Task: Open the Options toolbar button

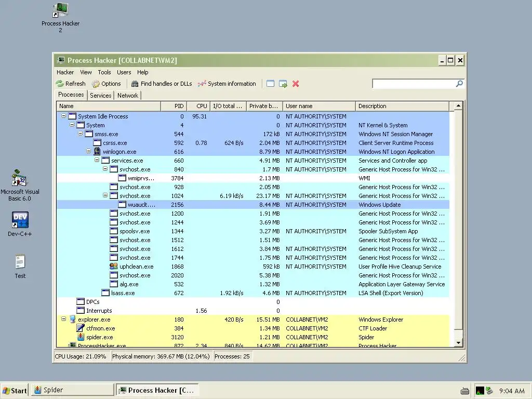Action: point(106,84)
